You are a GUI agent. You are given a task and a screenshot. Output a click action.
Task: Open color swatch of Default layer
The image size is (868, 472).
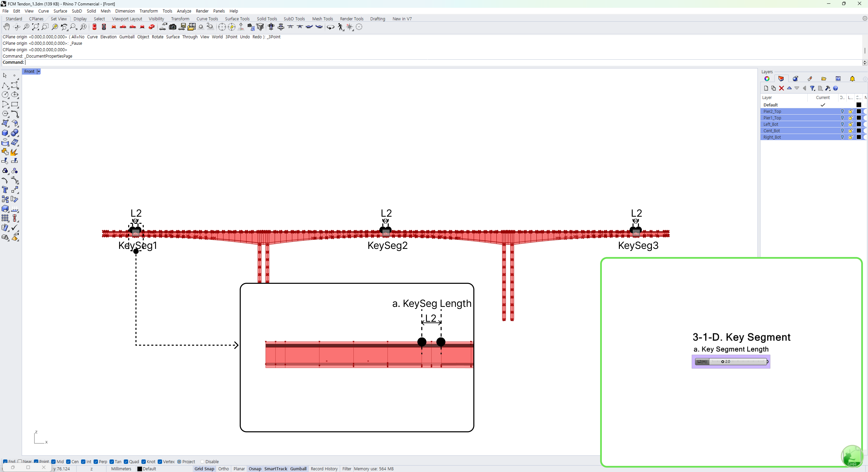click(859, 105)
